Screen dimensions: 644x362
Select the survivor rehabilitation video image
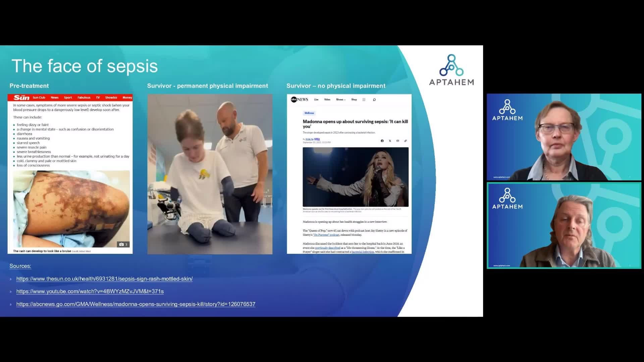210,174
